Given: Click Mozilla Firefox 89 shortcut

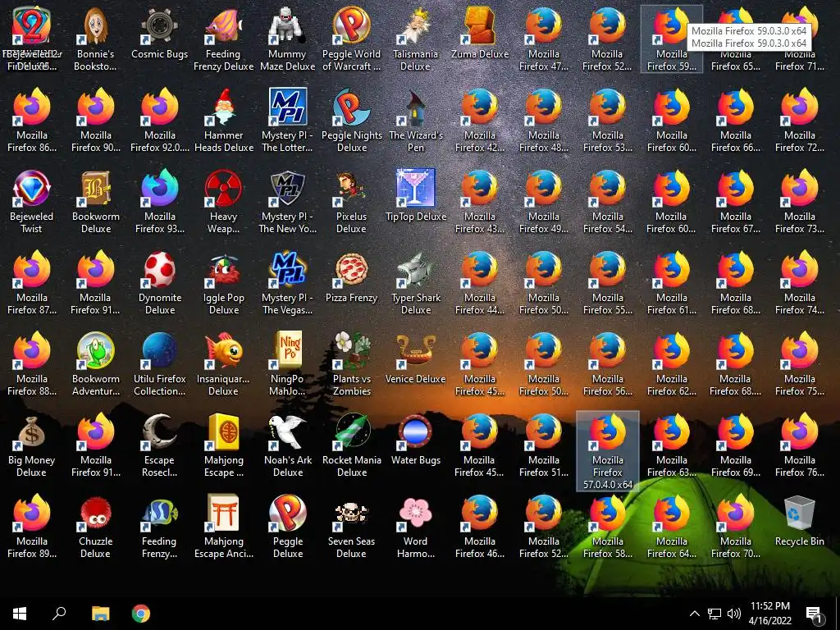Looking at the screenshot, I should coord(32,527).
